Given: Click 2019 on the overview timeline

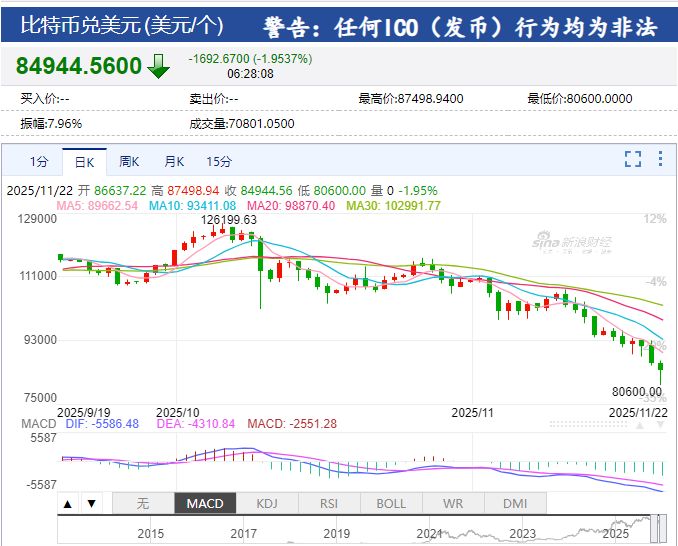Looking at the screenshot, I should click(336, 534).
